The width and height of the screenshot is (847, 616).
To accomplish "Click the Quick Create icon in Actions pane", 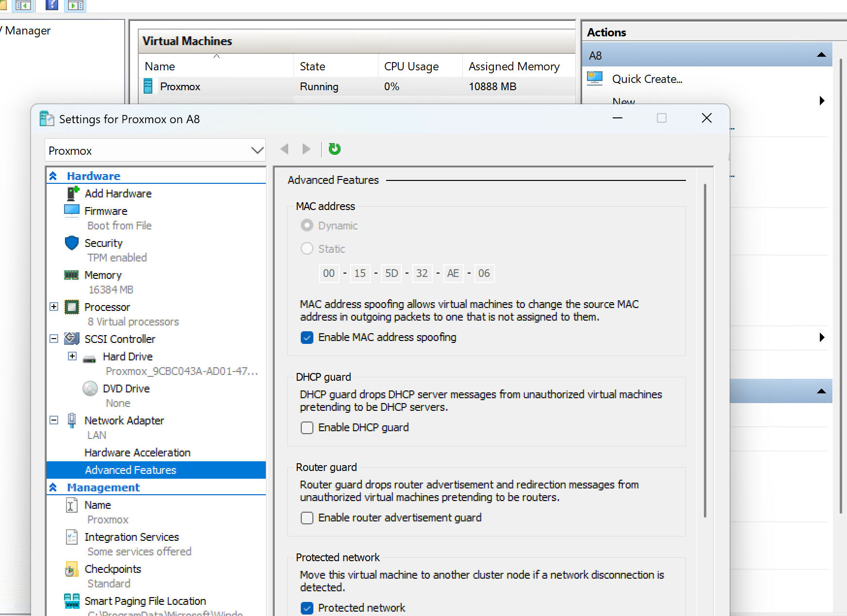I will [x=595, y=79].
